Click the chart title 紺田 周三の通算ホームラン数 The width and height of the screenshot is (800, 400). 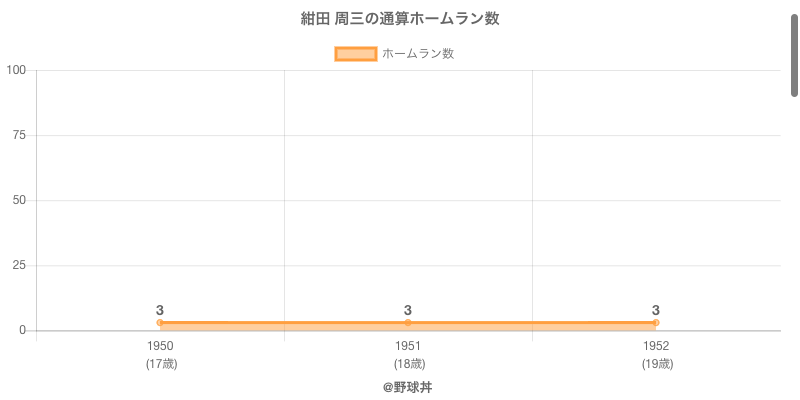400,19
